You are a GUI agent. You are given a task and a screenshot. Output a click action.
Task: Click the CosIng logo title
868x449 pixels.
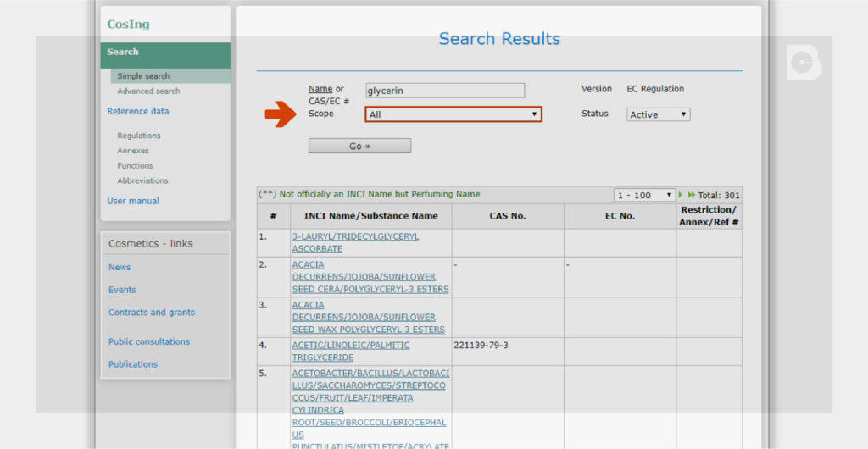click(x=128, y=25)
